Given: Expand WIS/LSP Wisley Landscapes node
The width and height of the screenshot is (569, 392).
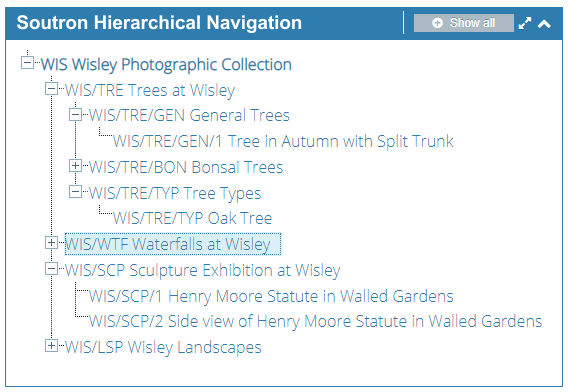Looking at the screenshot, I should tap(52, 346).
